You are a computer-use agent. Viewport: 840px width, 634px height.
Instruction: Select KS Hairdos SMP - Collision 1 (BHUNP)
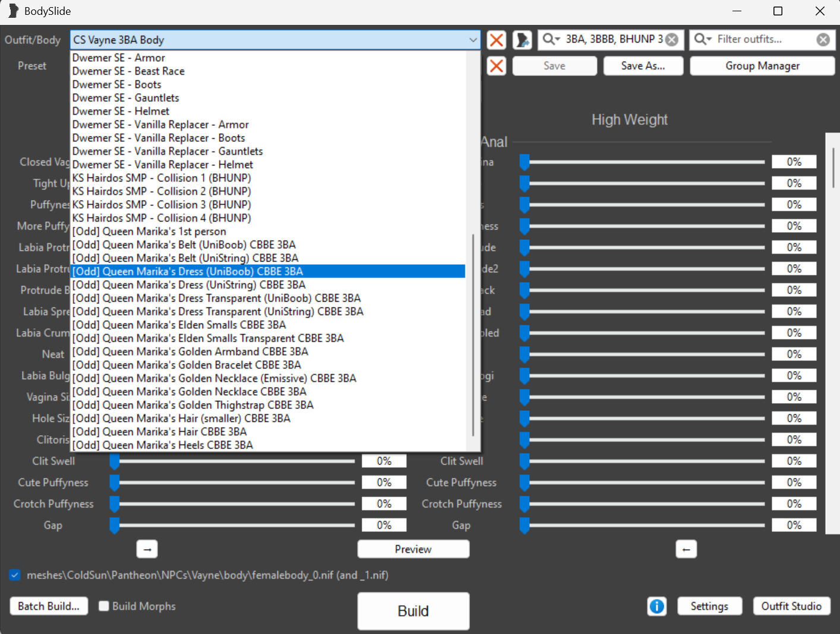(267, 178)
